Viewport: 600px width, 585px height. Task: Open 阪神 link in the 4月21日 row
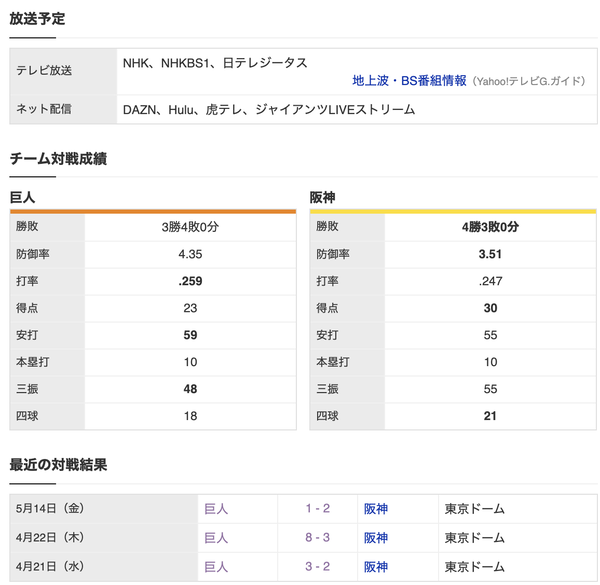[x=376, y=567]
